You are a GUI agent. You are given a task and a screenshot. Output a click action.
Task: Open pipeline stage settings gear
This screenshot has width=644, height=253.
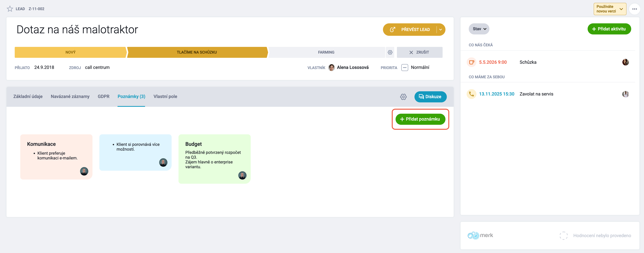[390, 52]
